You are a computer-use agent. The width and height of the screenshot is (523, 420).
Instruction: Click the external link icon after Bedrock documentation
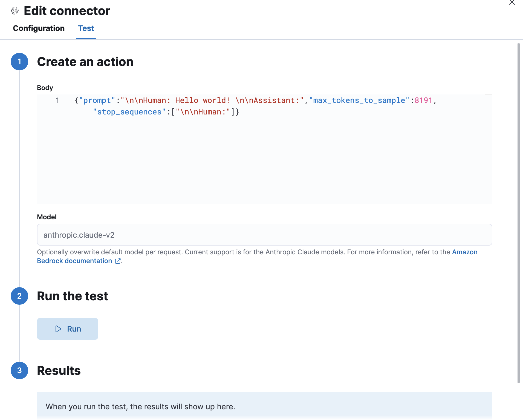click(118, 261)
